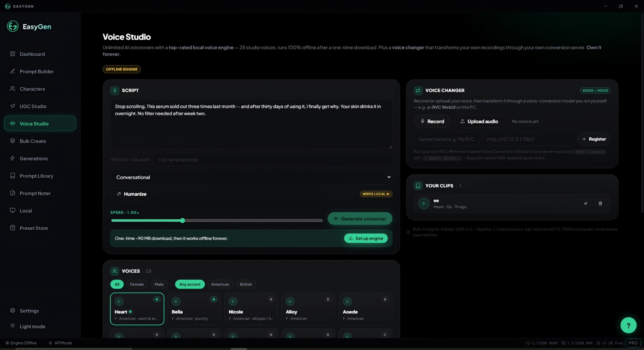Select the Any accent filter
Image resolution: width=644 pixels, height=350 pixels.
pos(190,284)
